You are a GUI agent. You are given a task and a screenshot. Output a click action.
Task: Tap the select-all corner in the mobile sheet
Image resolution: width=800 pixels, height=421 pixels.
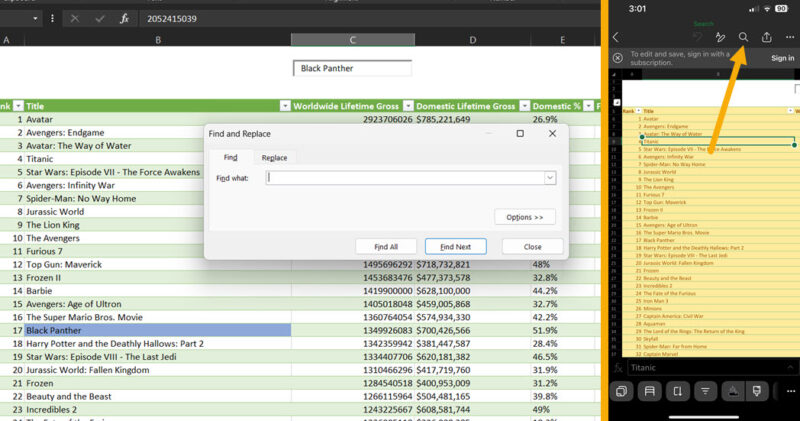pos(615,75)
